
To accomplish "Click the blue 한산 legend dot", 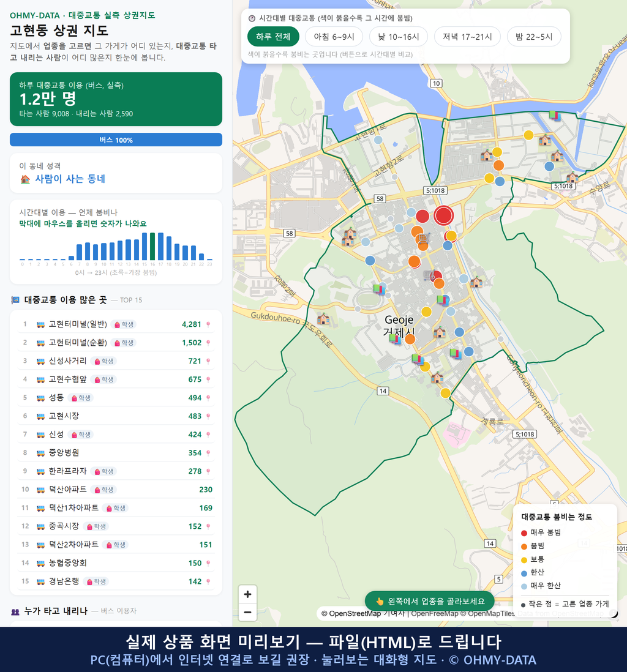I will click(x=524, y=573).
